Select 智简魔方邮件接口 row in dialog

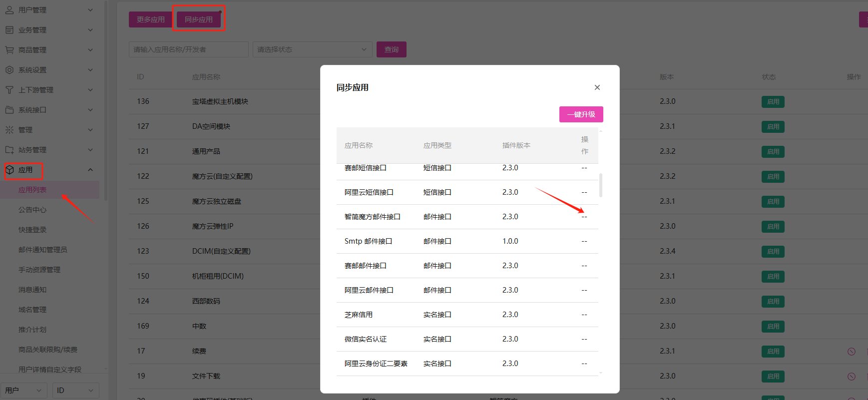click(467, 217)
